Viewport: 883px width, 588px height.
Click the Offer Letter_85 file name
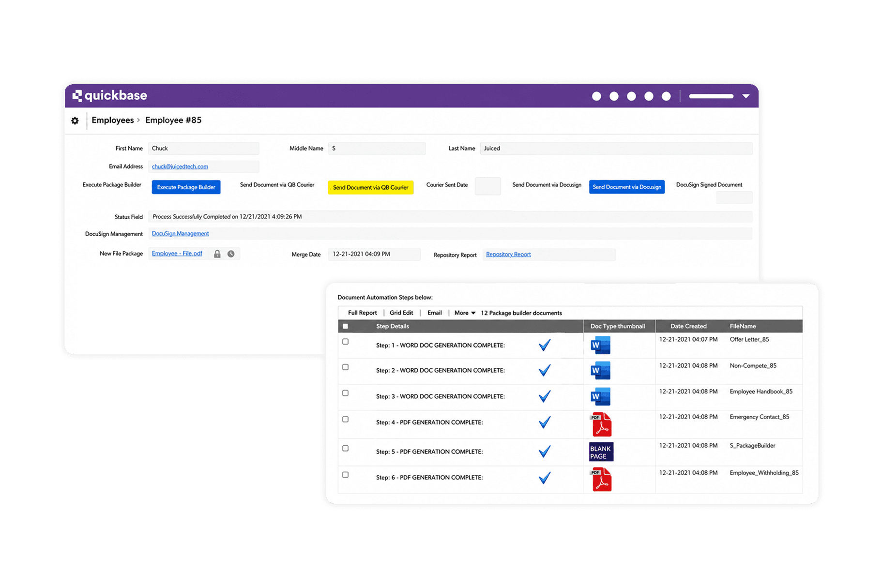(x=749, y=339)
